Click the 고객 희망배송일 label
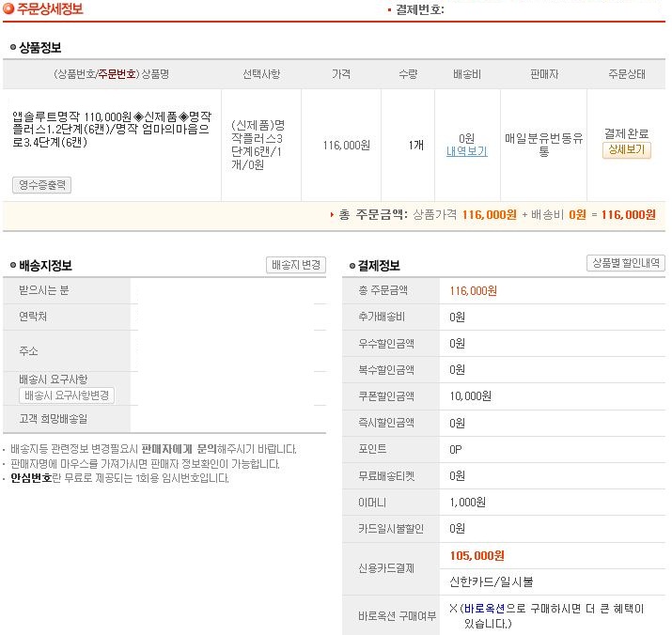 [x=54, y=419]
